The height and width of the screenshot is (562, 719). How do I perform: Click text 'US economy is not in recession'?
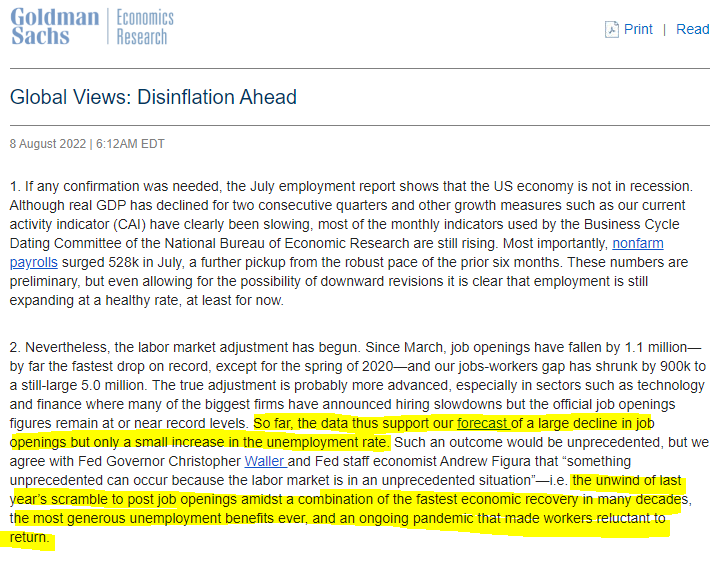[x=592, y=187]
